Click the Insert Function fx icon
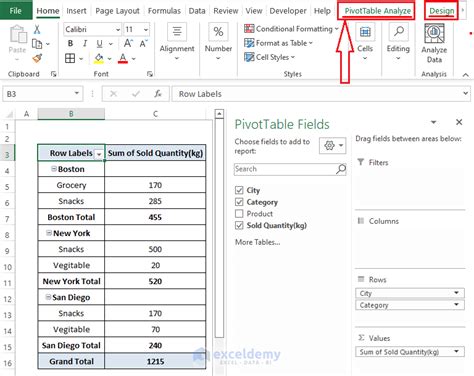Viewport: 474px width, 376px height. click(158, 94)
